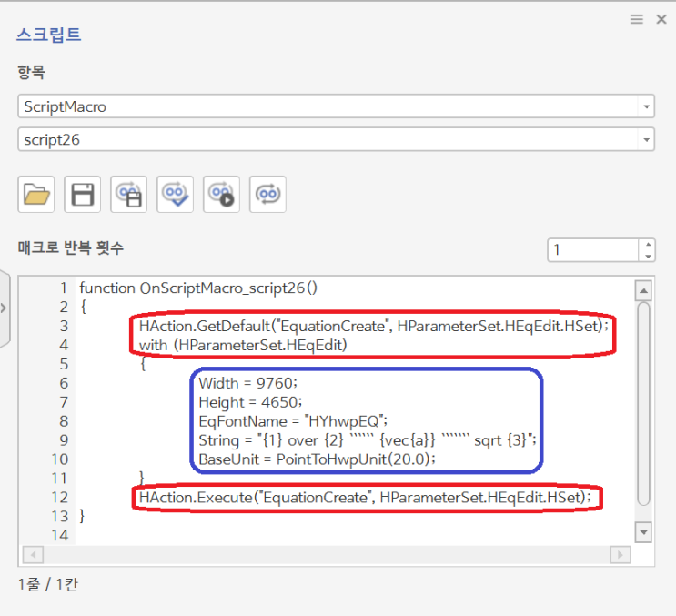Click the record-and-save macro icon
The height and width of the screenshot is (616, 676).
coord(129,195)
